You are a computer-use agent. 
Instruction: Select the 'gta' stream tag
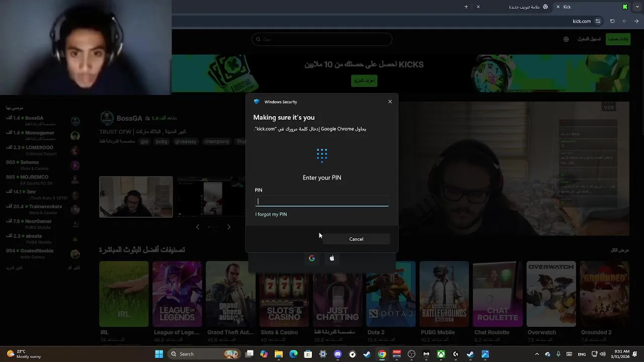(x=144, y=142)
